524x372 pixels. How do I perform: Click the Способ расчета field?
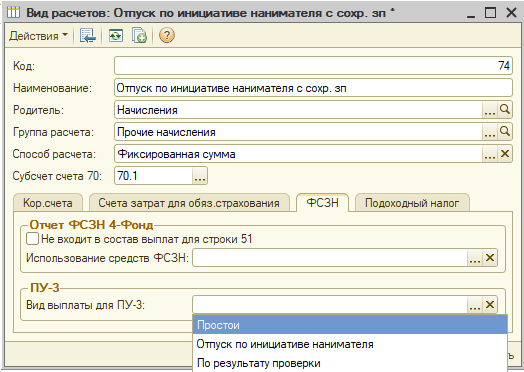[298, 154]
